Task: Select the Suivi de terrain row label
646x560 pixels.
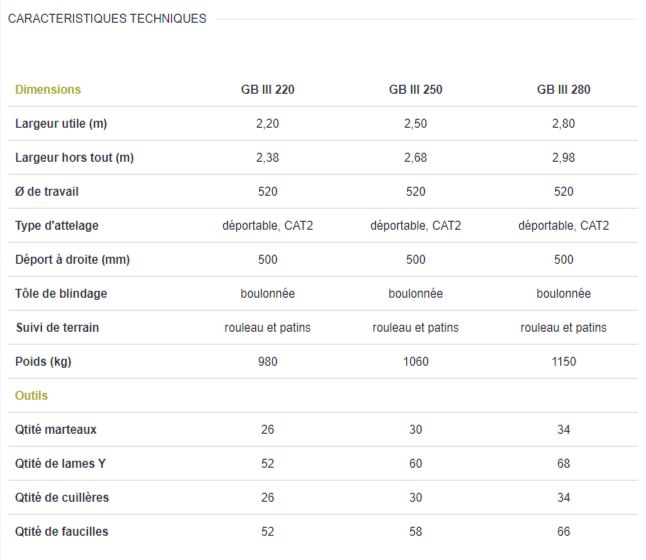Action: tap(57, 327)
